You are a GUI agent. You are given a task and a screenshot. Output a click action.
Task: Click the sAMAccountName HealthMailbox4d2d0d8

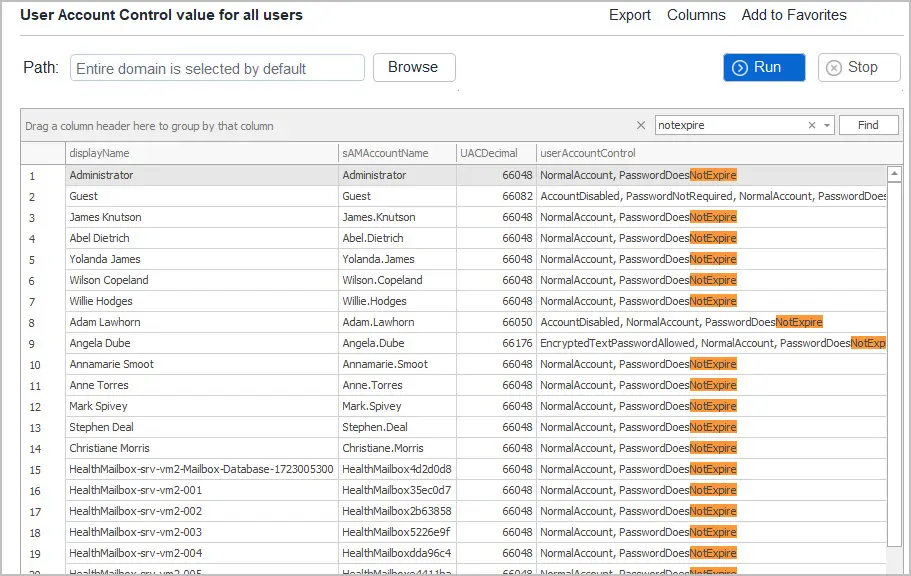click(397, 469)
